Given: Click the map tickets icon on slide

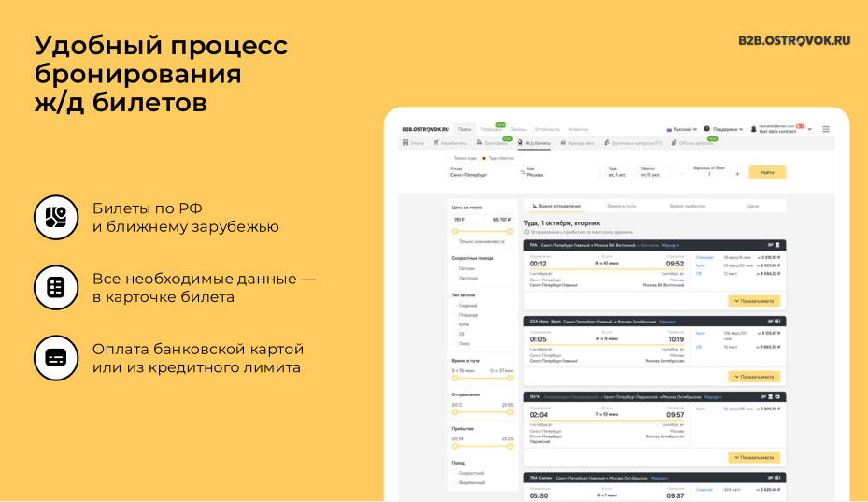Looking at the screenshot, I should (56, 217).
